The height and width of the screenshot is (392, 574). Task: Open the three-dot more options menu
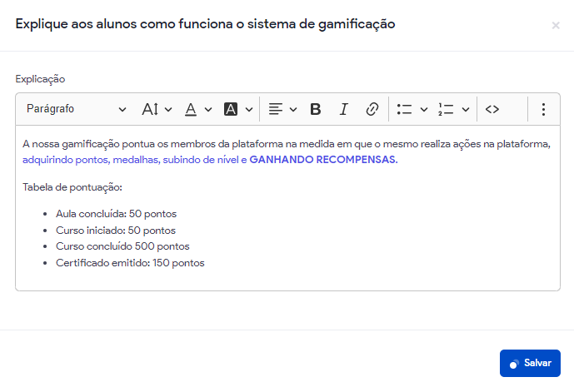(543, 109)
